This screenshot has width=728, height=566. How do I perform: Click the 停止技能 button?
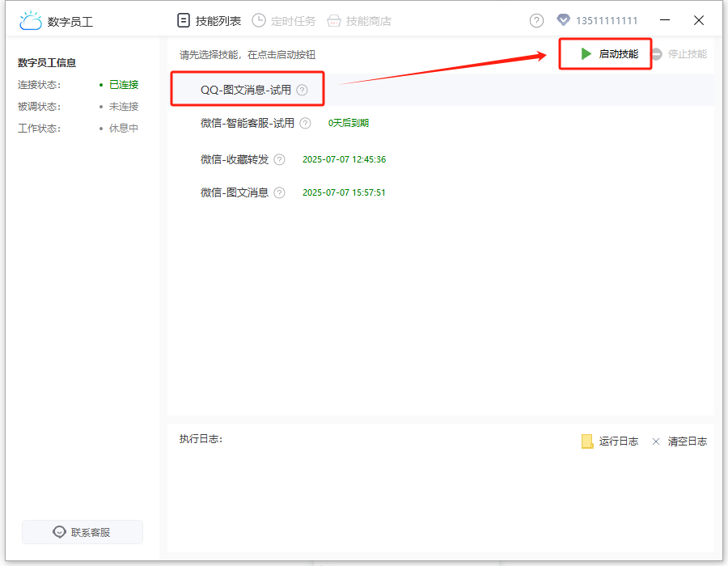point(679,54)
